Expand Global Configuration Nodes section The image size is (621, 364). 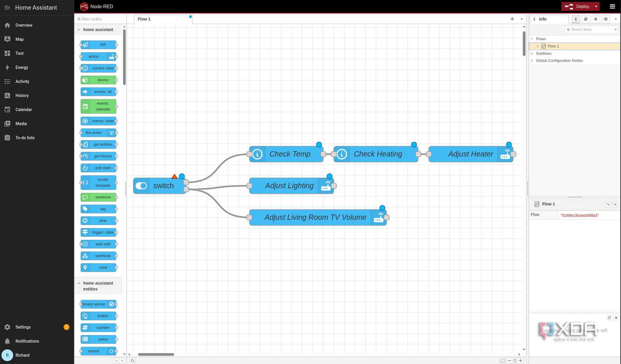point(532,61)
